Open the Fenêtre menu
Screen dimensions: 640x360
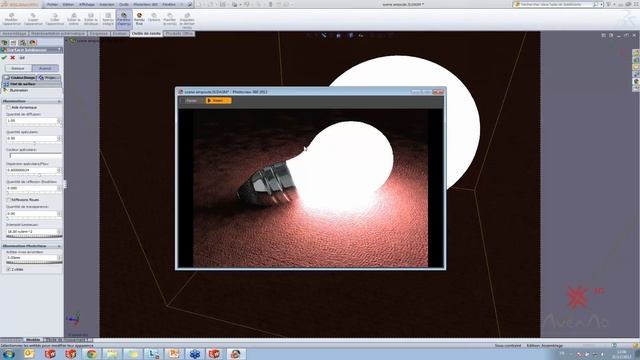pyautogui.click(x=169, y=4)
